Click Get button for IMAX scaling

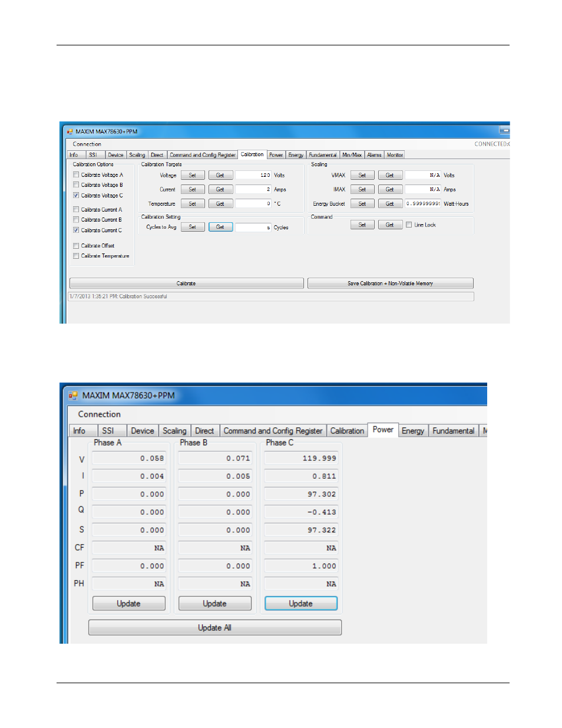tap(390, 189)
